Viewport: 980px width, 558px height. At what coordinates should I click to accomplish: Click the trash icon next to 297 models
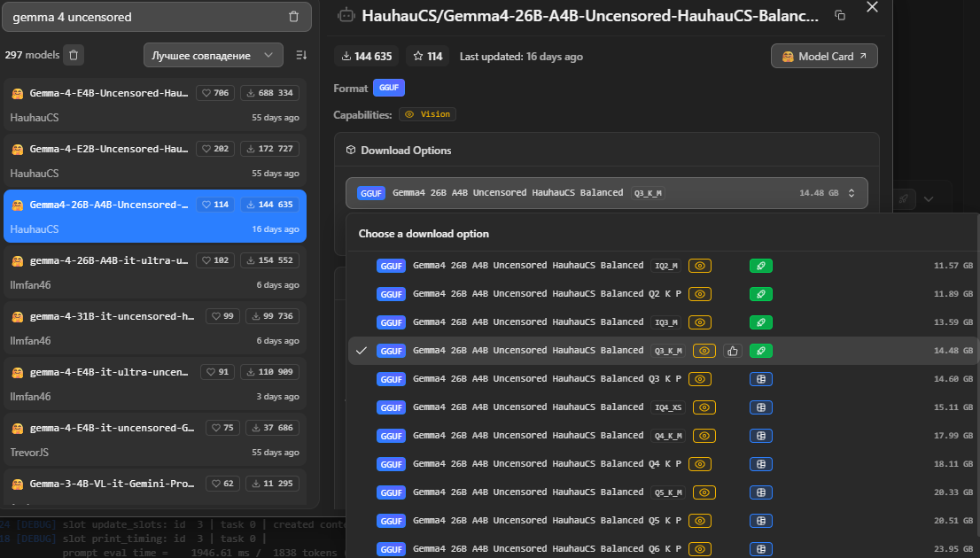[x=74, y=55]
